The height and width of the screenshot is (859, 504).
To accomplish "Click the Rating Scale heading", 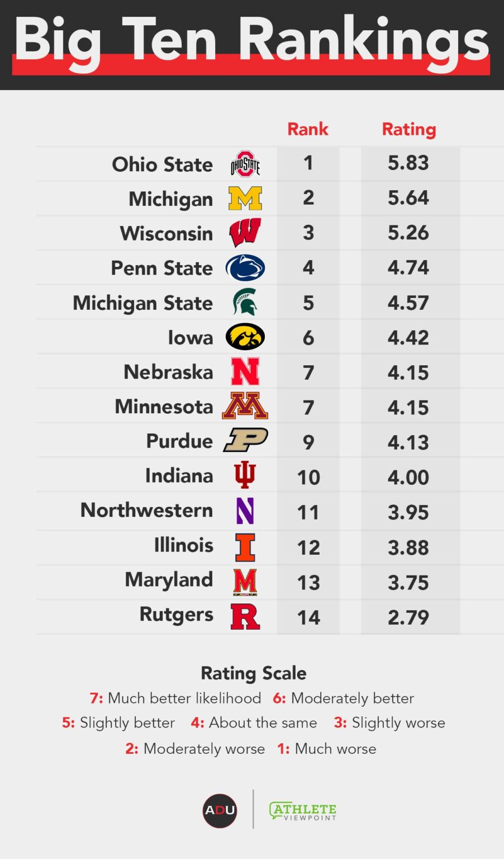I will click(x=253, y=673).
